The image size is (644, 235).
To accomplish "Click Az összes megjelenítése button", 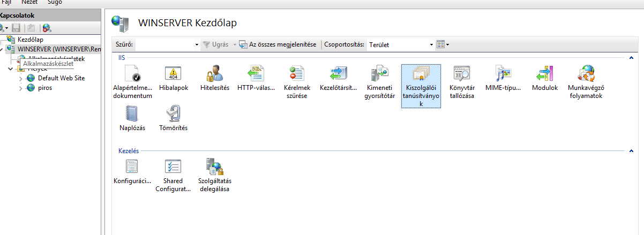I will (x=278, y=44).
